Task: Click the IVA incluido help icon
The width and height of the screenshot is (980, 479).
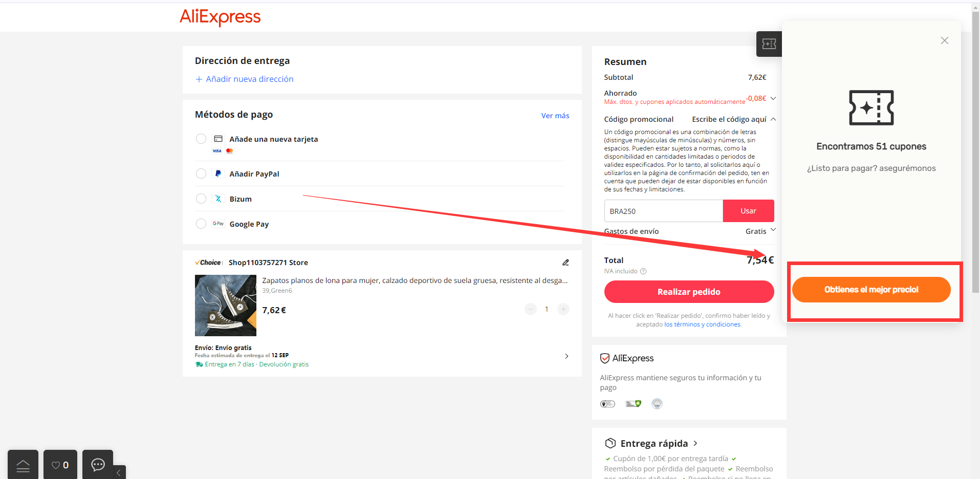Action: point(643,271)
